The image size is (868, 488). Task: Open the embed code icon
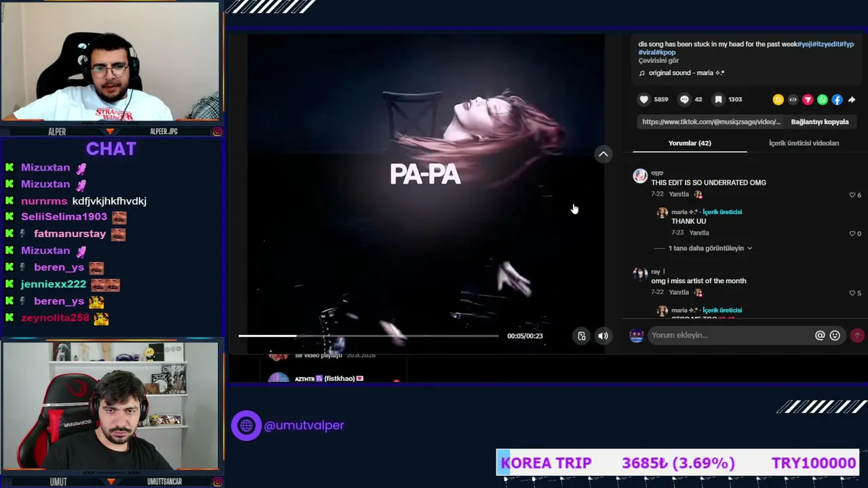tap(793, 100)
